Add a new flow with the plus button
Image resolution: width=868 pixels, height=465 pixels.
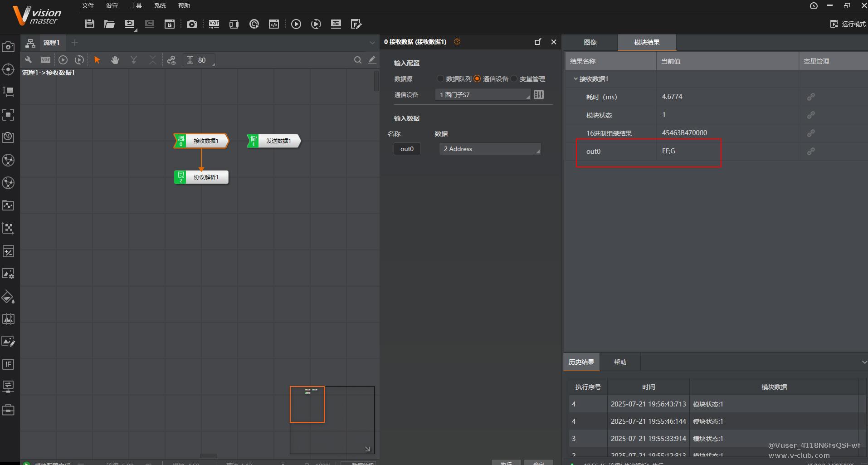[x=75, y=43]
